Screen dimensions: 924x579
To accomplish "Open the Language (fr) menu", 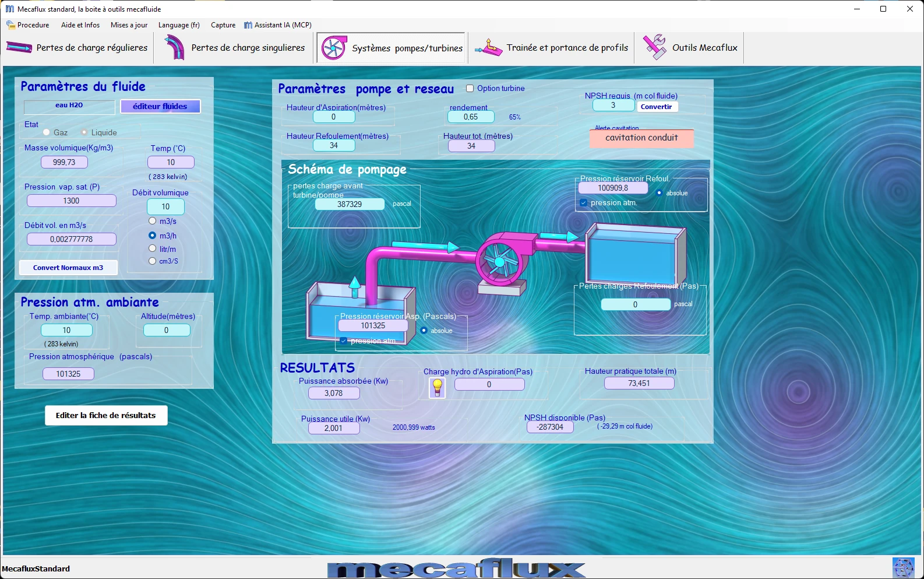I will (x=179, y=25).
